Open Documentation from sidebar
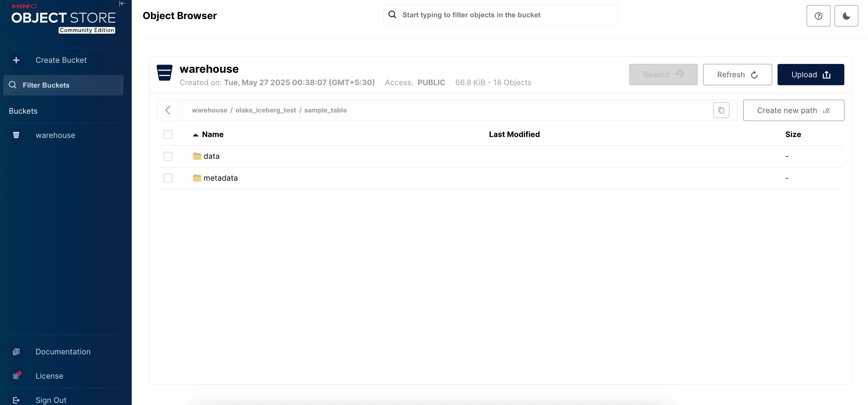The height and width of the screenshot is (405, 868). 63,352
